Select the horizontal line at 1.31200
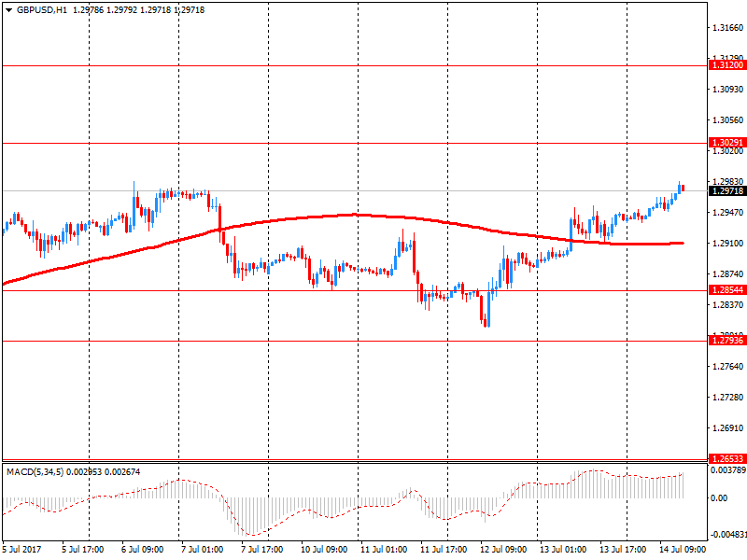This screenshot has width=747, height=560. [x=355, y=65]
